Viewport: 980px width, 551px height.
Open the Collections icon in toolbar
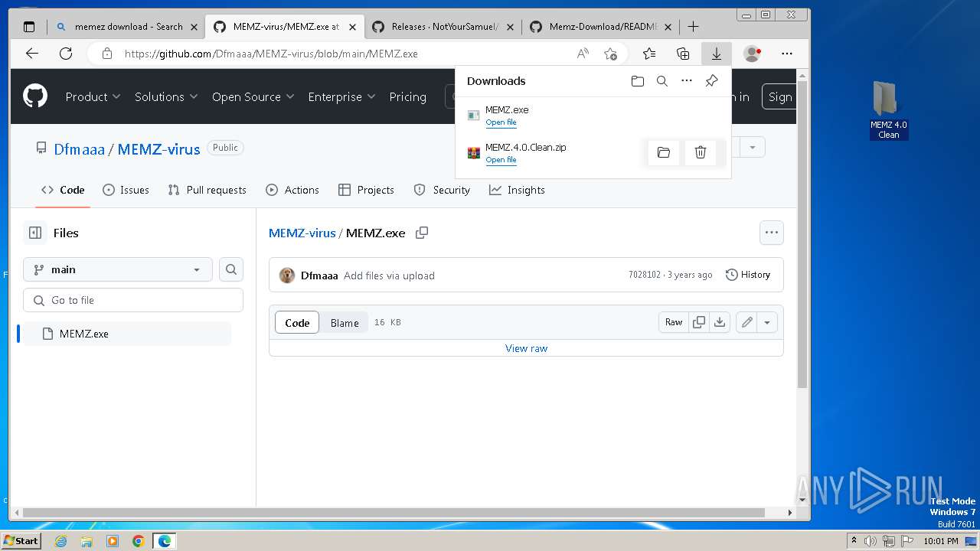tap(683, 54)
